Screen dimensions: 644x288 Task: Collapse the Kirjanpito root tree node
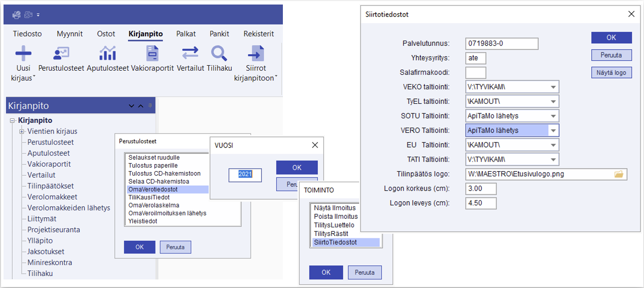13,120
